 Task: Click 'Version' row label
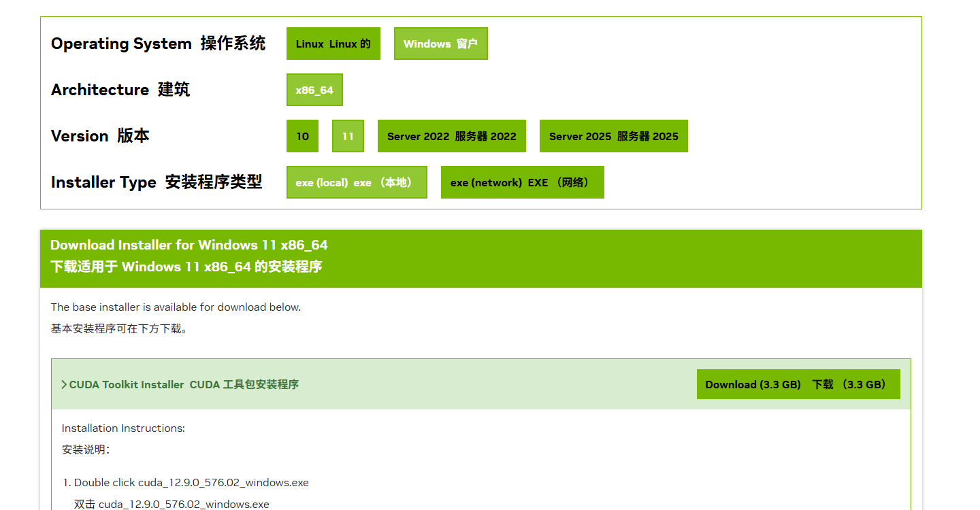(80, 136)
